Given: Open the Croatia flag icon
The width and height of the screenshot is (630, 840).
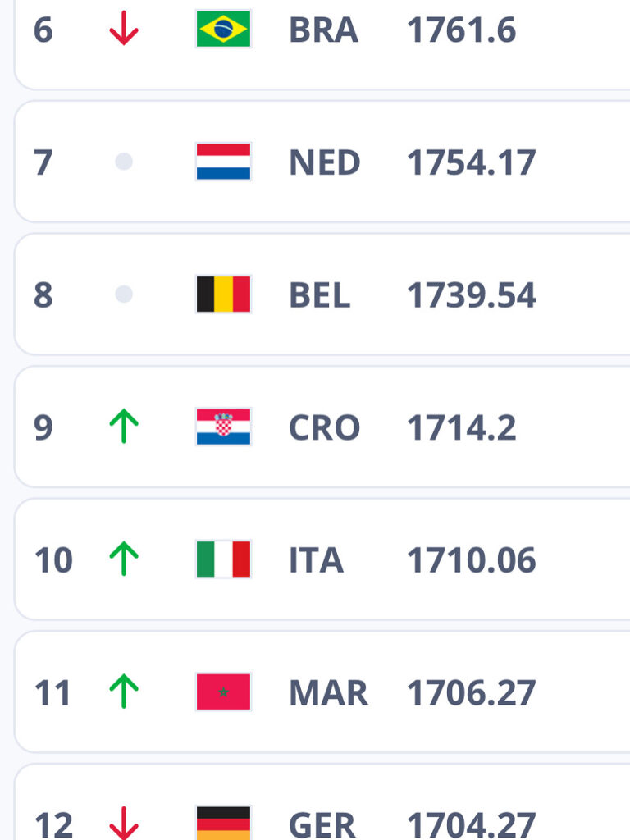Looking at the screenshot, I should coord(223,427).
